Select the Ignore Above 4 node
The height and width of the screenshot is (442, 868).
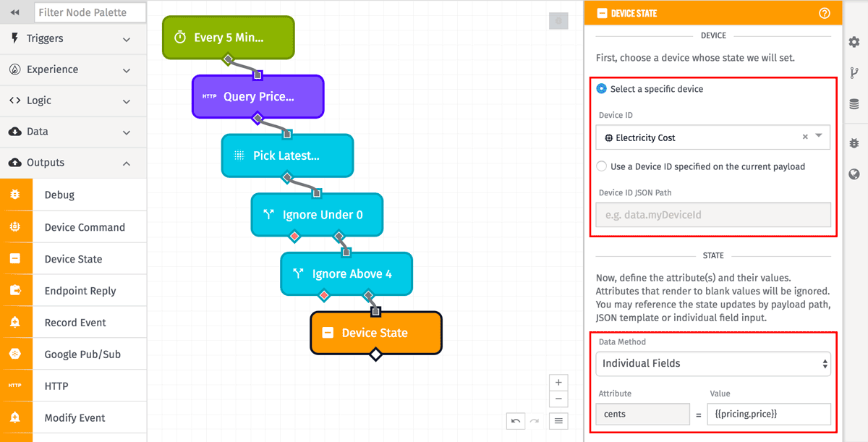coord(346,273)
